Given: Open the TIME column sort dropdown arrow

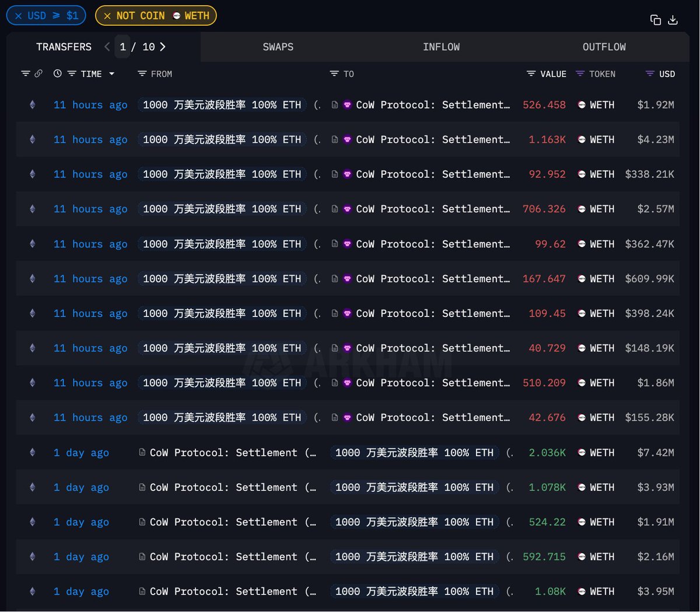Looking at the screenshot, I should (x=111, y=74).
